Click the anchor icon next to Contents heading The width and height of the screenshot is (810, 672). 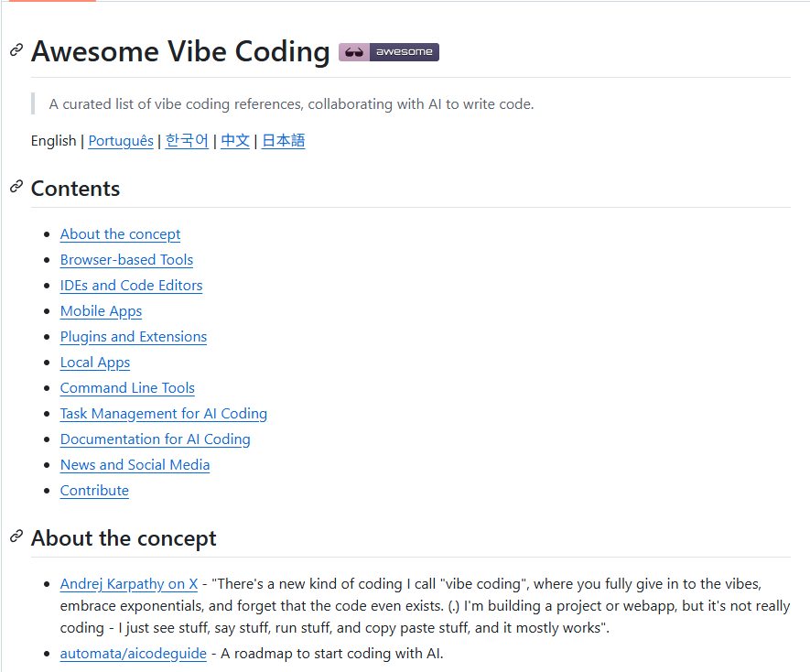[x=16, y=189]
